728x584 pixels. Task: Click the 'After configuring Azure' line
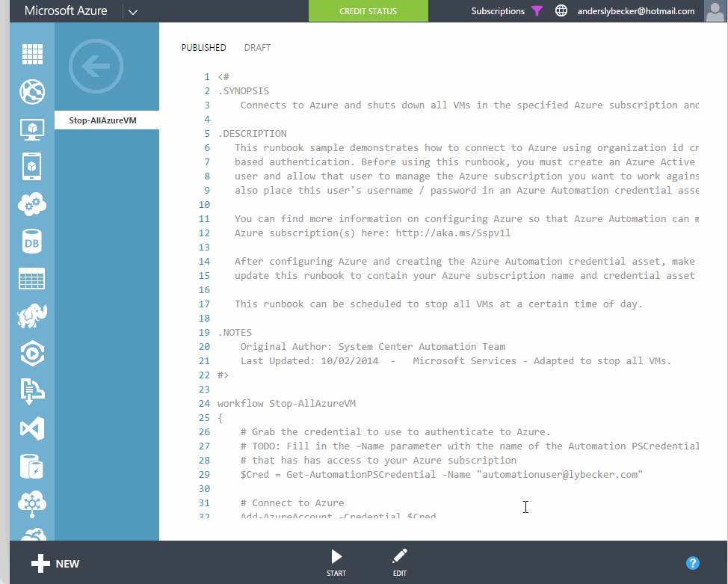pyautogui.click(x=465, y=262)
